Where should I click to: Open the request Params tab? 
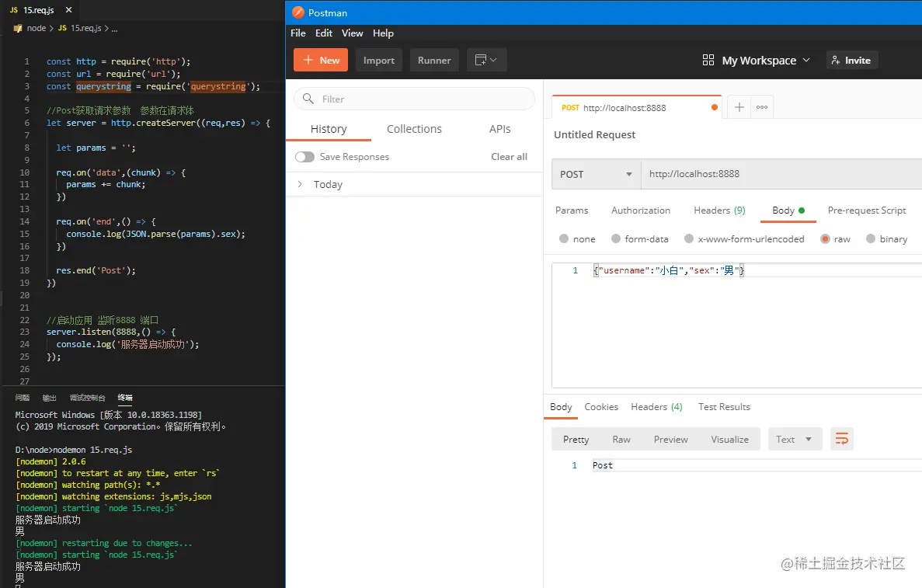pos(572,210)
